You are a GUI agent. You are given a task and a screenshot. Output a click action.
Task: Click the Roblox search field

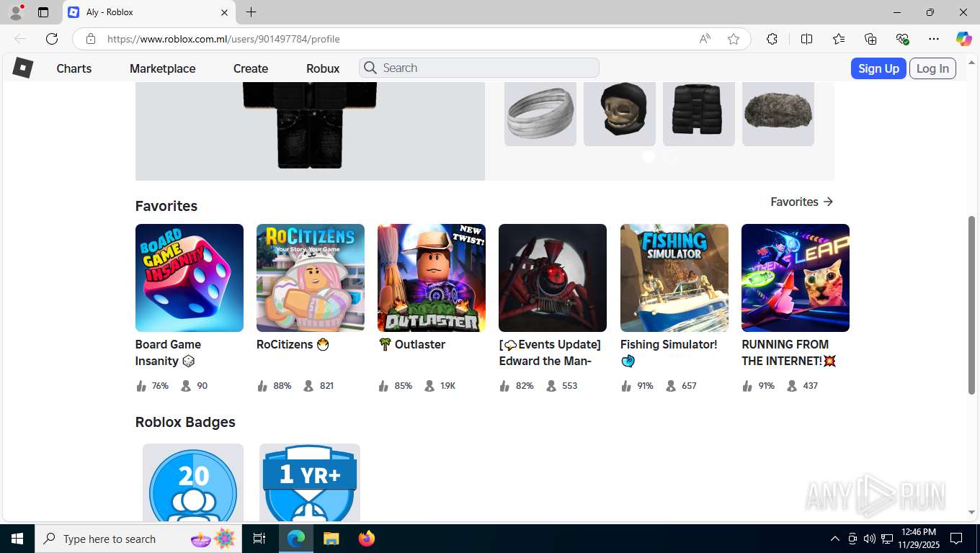point(479,68)
